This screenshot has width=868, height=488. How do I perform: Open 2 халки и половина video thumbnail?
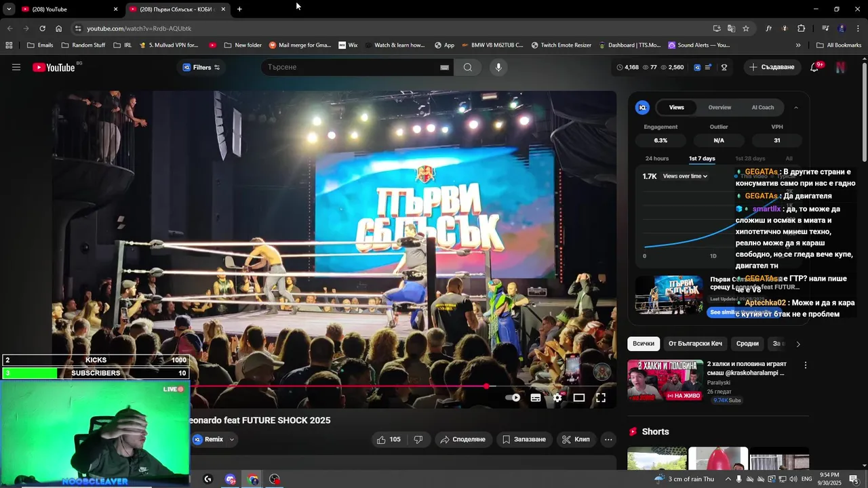coord(665,381)
